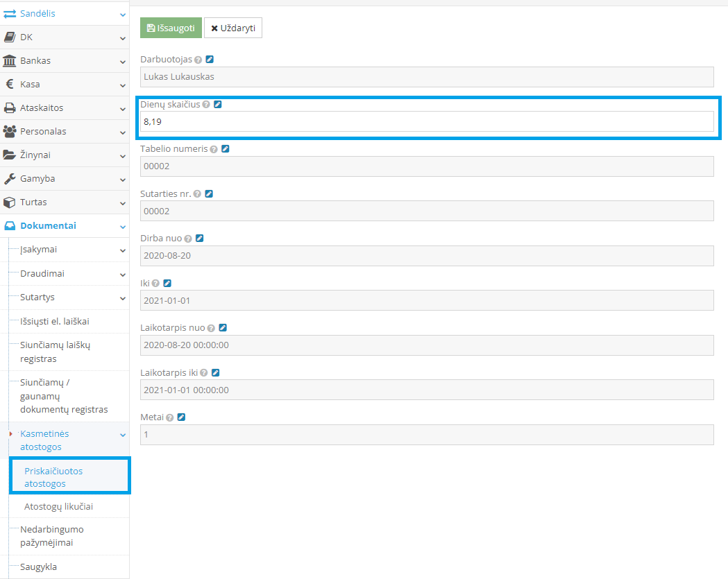The height and width of the screenshot is (579, 728).
Task: Click the help icon next to Sutarties nr.
Action: [x=198, y=194]
